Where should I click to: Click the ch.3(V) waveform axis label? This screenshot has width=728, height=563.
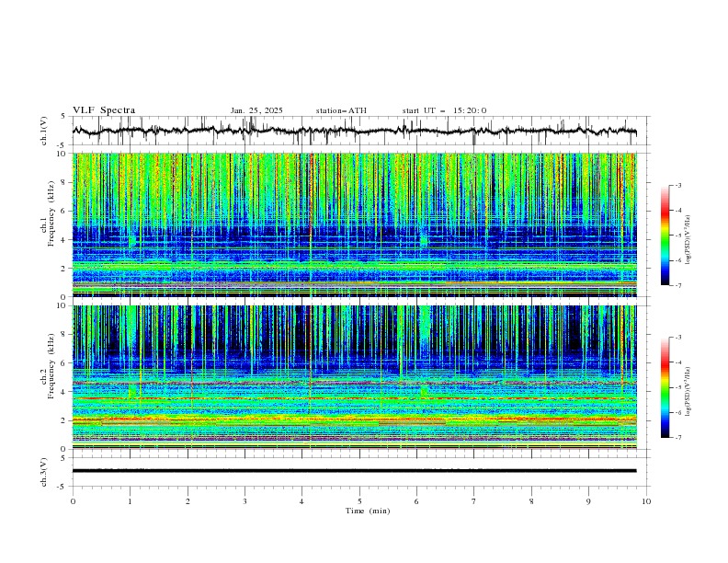(44, 472)
